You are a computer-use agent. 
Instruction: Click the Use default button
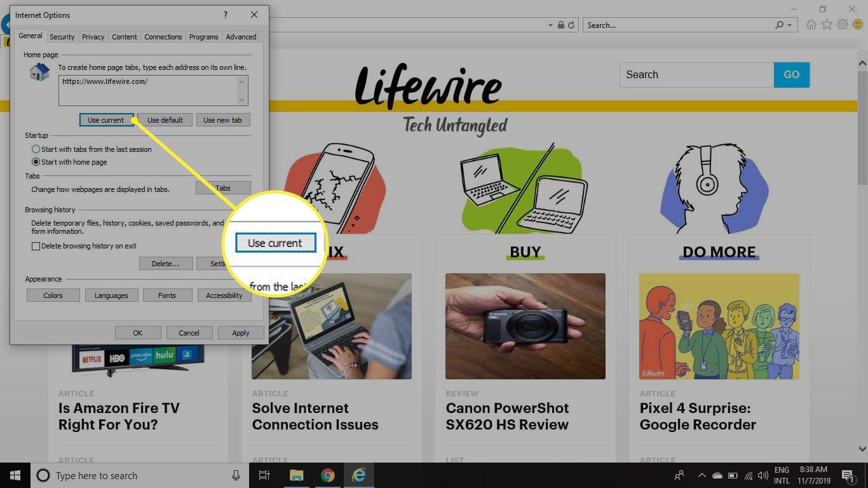point(165,120)
